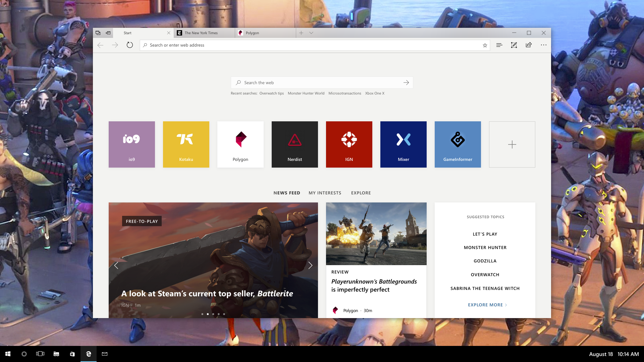Open the Make a web note tool
The width and height of the screenshot is (644, 362).
coord(514,45)
